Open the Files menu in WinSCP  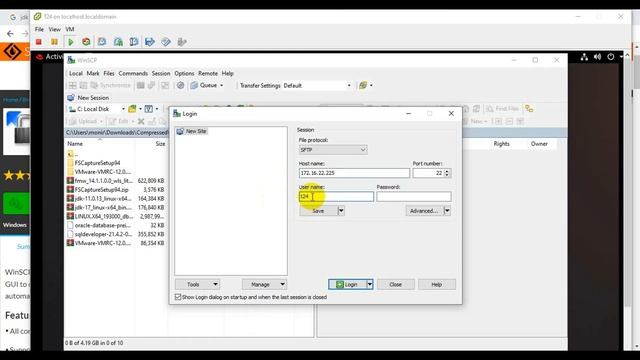(x=109, y=73)
